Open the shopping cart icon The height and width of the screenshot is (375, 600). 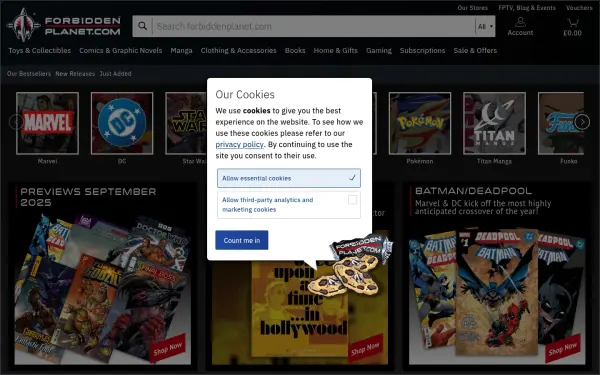click(x=573, y=23)
